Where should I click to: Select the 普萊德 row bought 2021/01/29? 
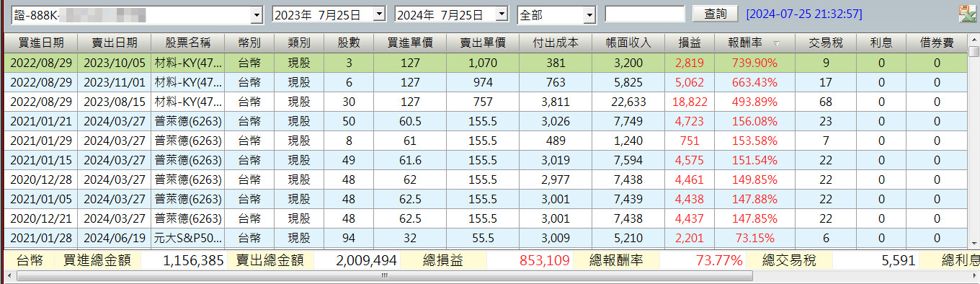click(x=486, y=141)
